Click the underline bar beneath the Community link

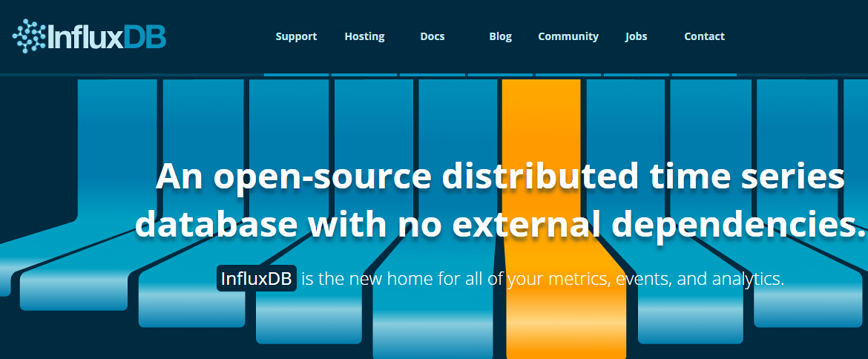tap(568, 74)
